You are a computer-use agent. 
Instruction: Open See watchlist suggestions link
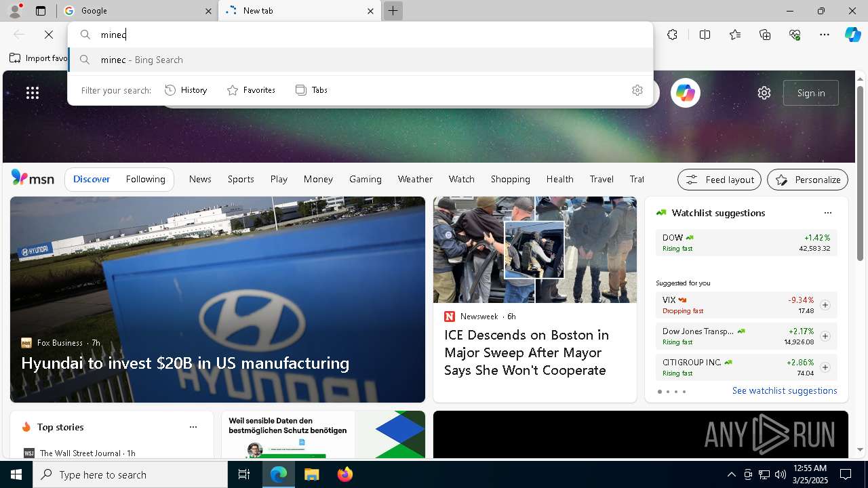785,390
